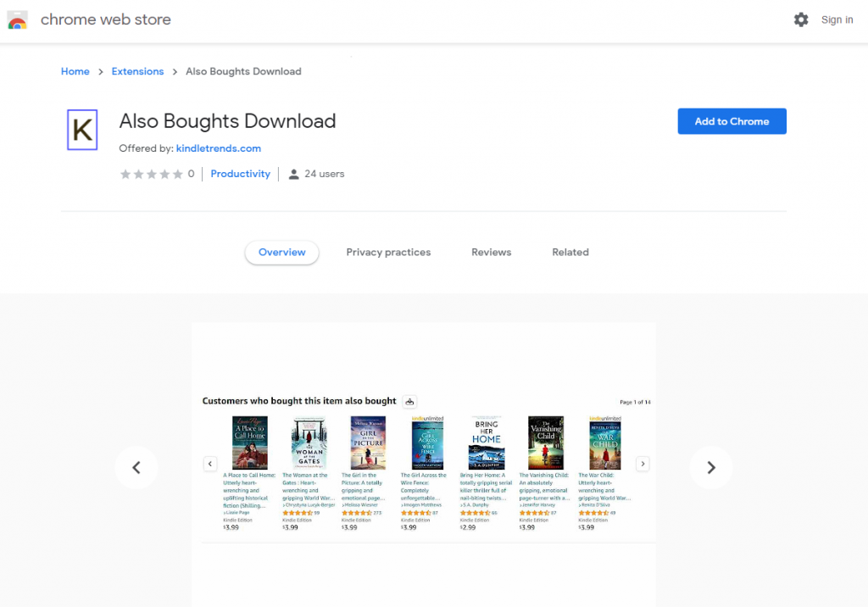868x607 pixels.
Task: Click the 'Page 1 of 14' text
Action: [635, 402]
